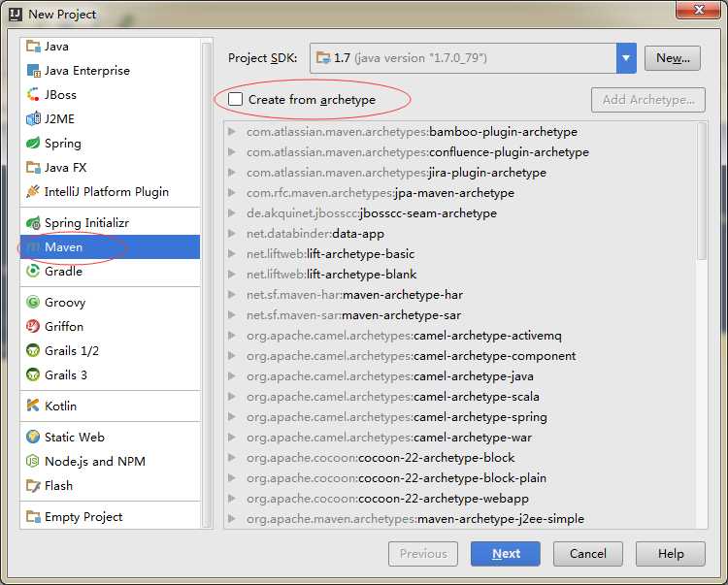The width and height of the screenshot is (728, 585).
Task: Expand bamboo-plugin-archetype entry
Action: [232, 132]
